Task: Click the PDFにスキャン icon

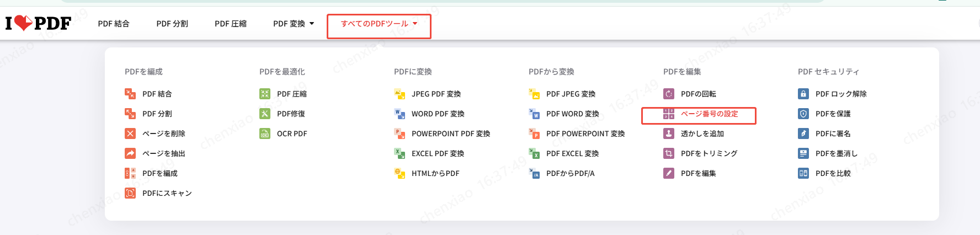Action: 130,193
